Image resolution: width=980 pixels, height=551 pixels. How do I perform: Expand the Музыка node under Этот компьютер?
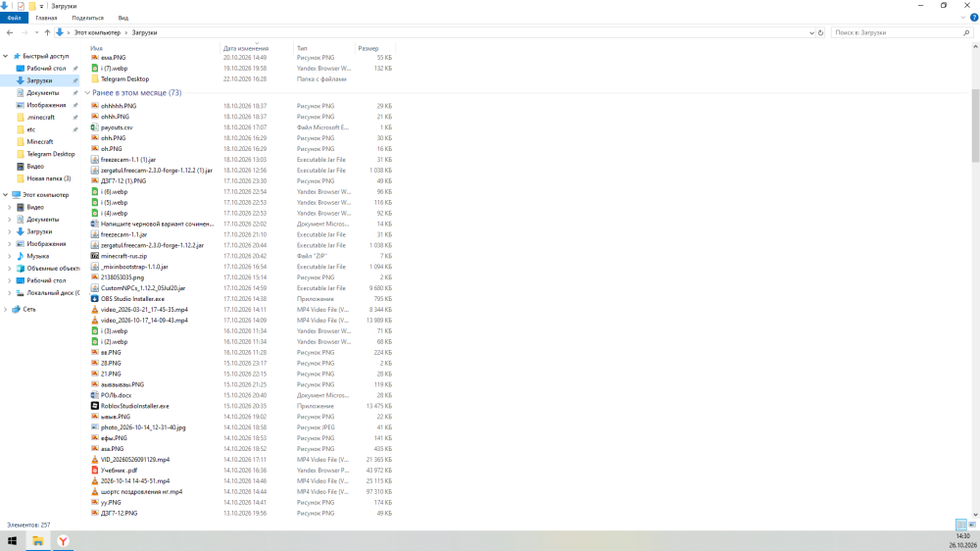[x=10, y=256]
